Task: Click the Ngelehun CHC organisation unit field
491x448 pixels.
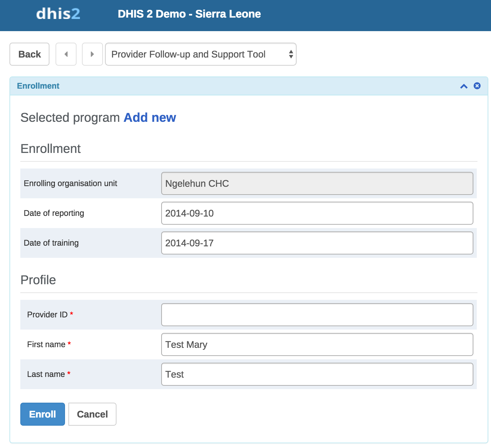Action: pos(317,183)
